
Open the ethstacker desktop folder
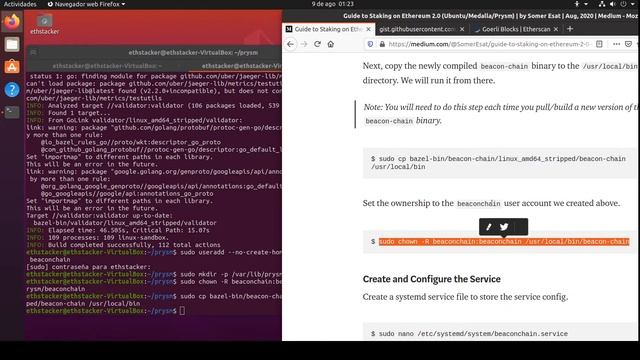(44, 24)
